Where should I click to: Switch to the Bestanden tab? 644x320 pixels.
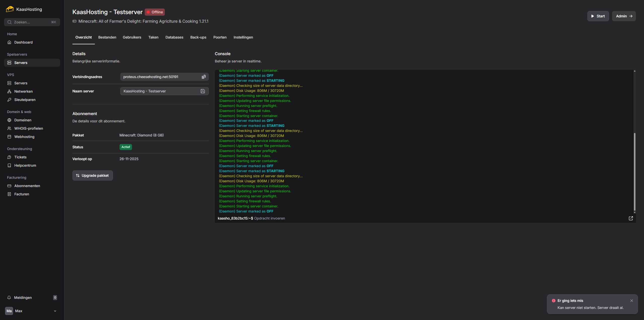click(107, 37)
